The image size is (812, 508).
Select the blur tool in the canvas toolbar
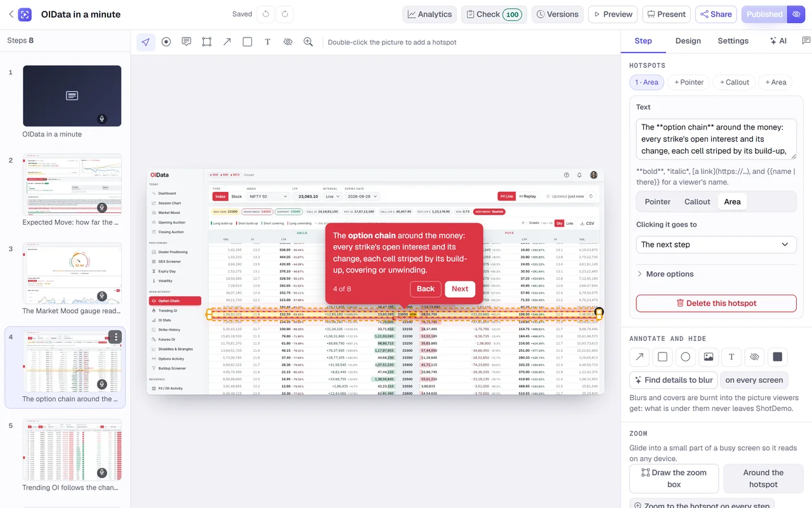(x=288, y=42)
